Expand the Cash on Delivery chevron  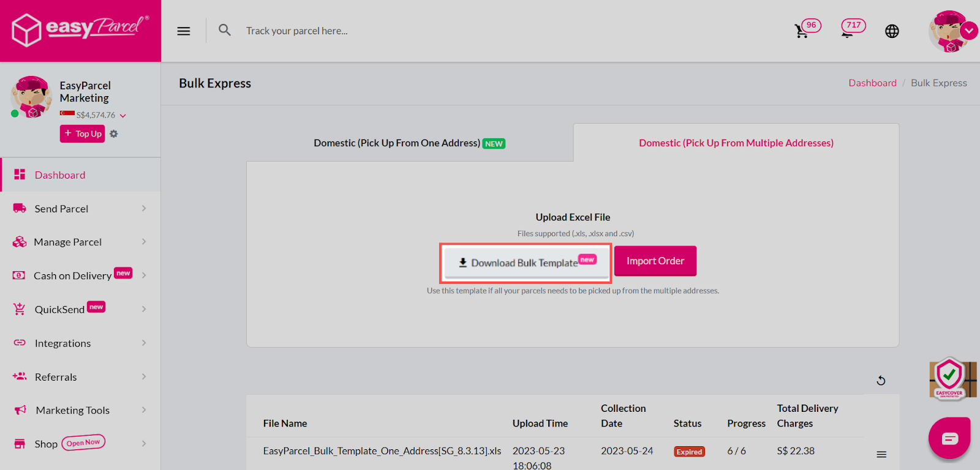pyautogui.click(x=144, y=275)
